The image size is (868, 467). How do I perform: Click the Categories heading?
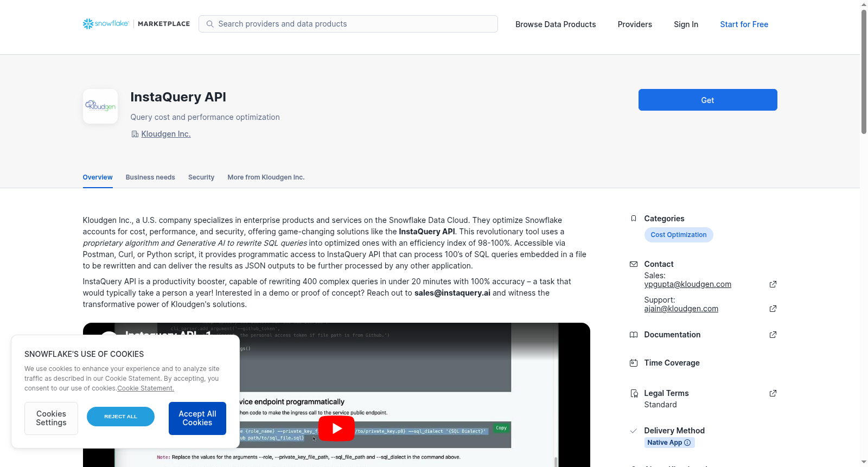[665, 219]
